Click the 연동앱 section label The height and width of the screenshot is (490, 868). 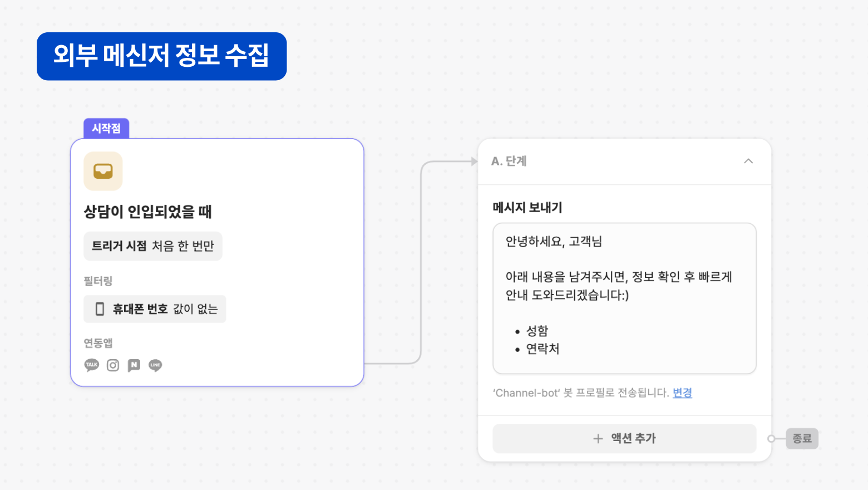pyautogui.click(x=98, y=342)
